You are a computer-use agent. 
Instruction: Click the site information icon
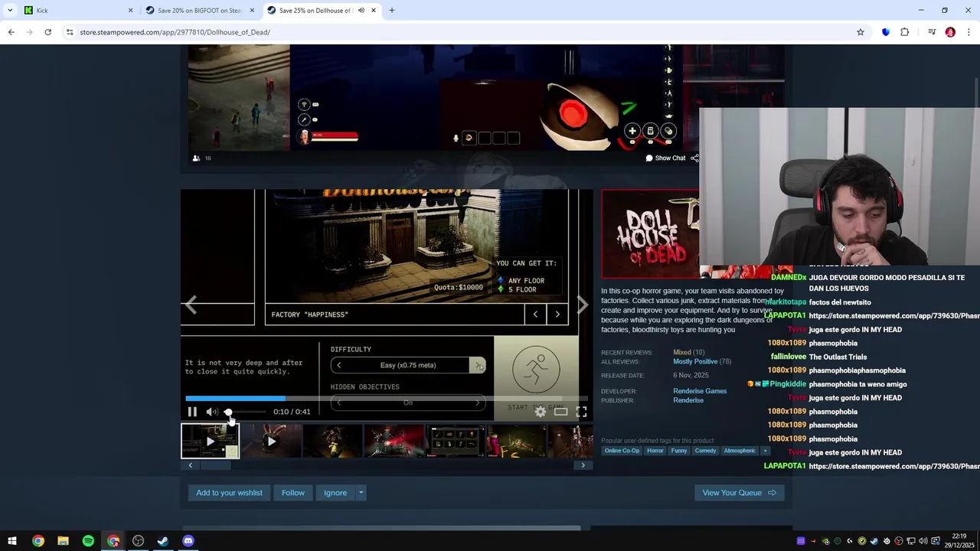coord(70,32)
